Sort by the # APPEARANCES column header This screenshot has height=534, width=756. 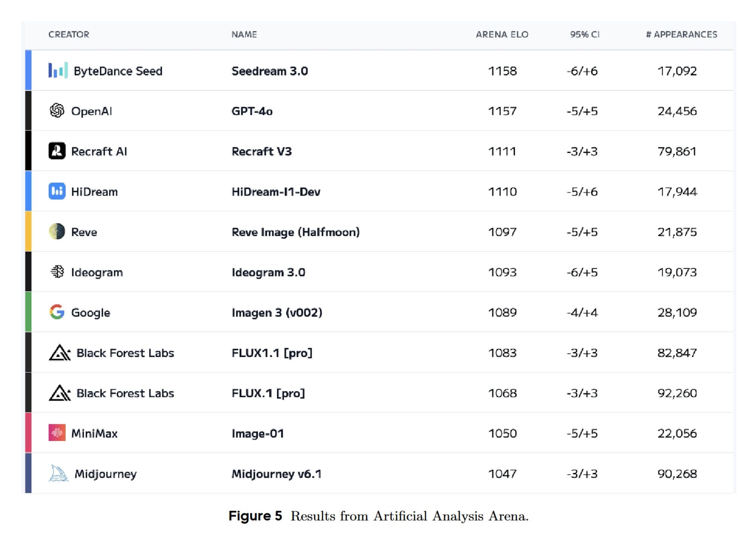click(x=681, y=35)
